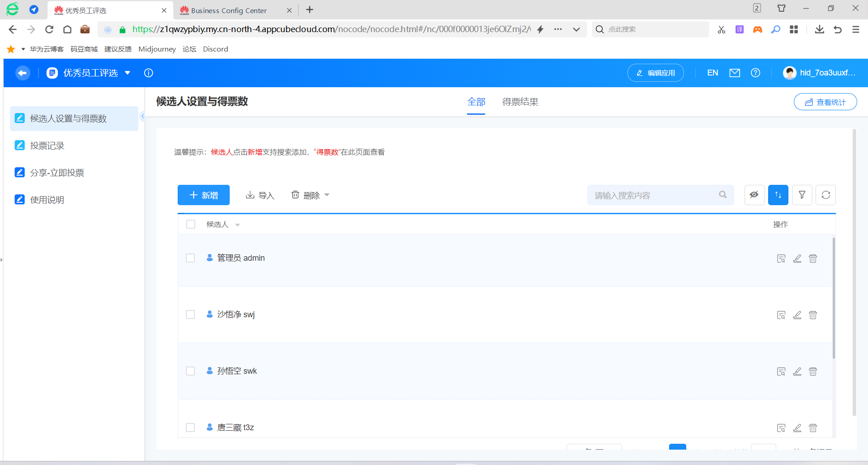
Task: Open the help question mark icon
Action: (755, 73)
